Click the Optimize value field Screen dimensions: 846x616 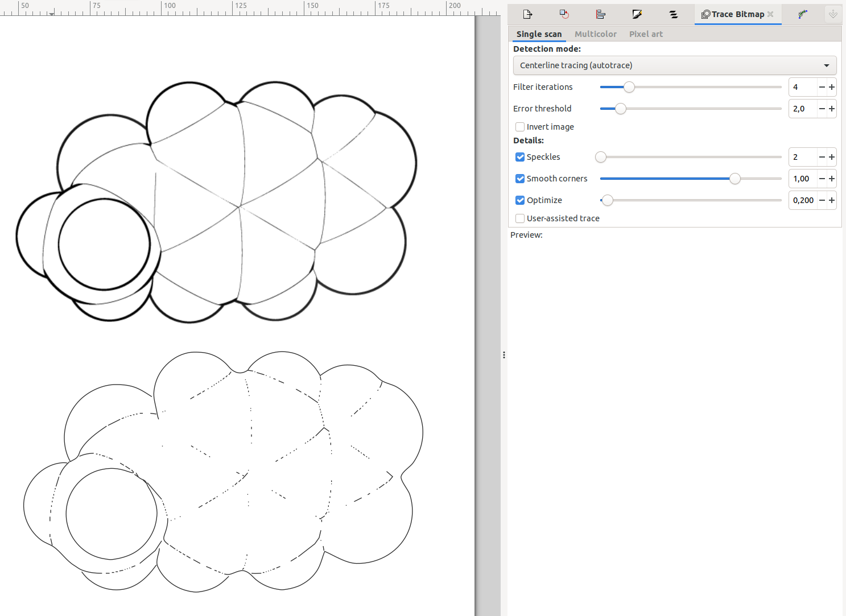click(803, 200)
